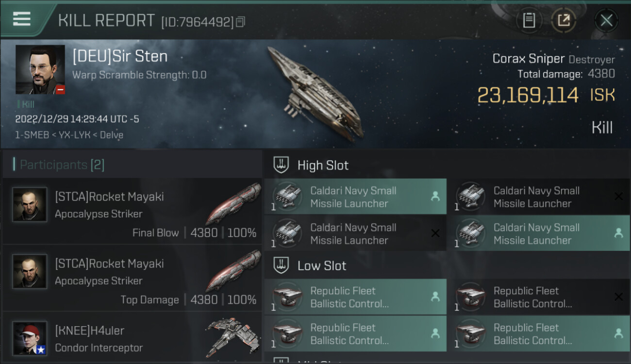Click the destroyed second Missile Launcher's X icon
The width and height of the screenshot is (631, 364).
618,197
